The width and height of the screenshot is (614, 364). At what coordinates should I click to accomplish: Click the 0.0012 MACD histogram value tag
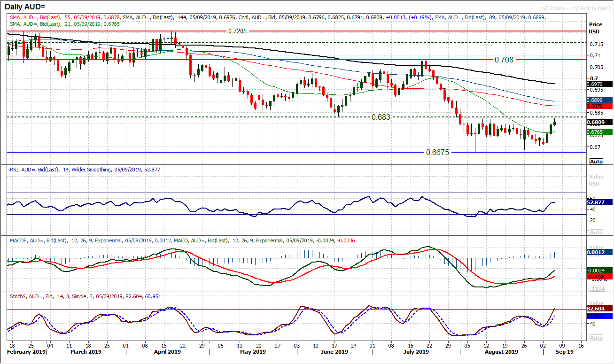pyautogui.click(x=599, y=252)
